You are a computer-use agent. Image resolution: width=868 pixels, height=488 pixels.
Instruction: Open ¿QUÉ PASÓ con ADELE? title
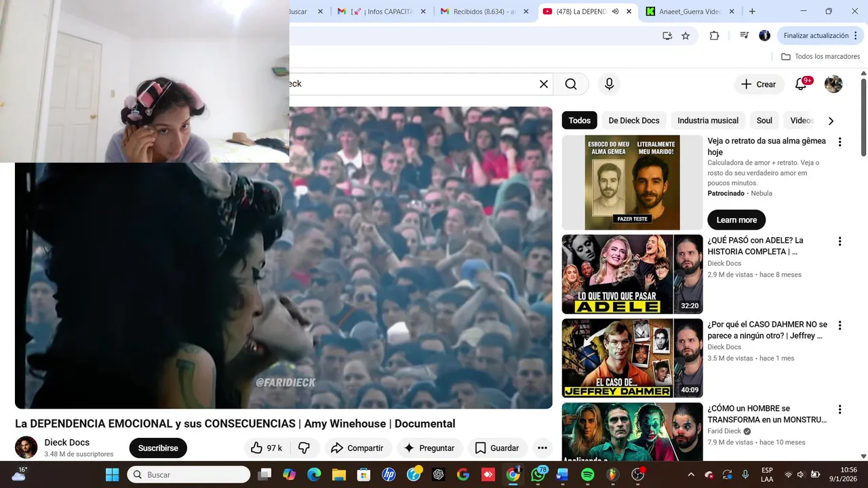click(x=755, y=246)
